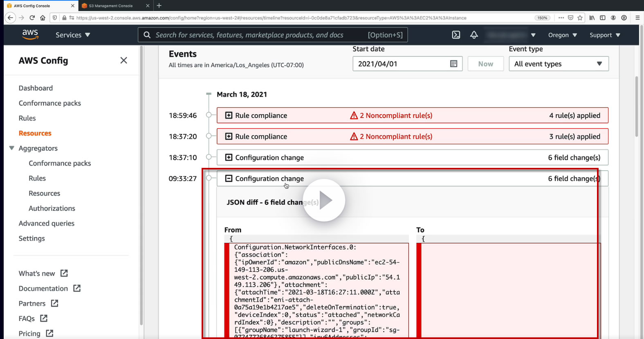Click the Pocket save icon

point(570,18)
